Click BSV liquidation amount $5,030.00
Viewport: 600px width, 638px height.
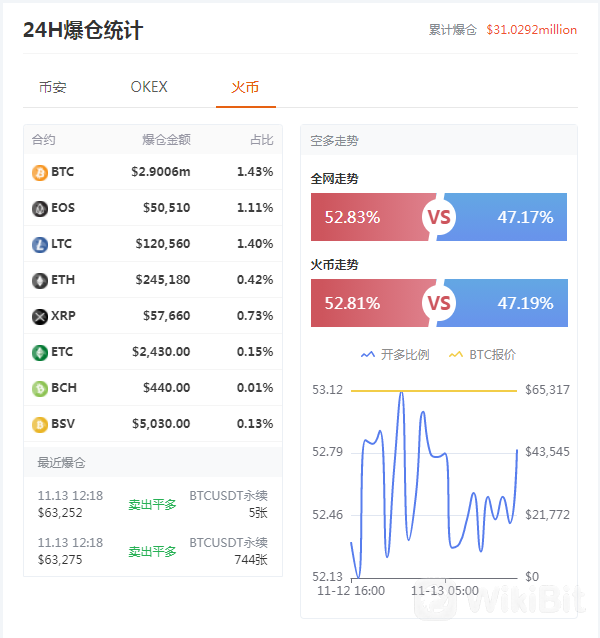161,424
